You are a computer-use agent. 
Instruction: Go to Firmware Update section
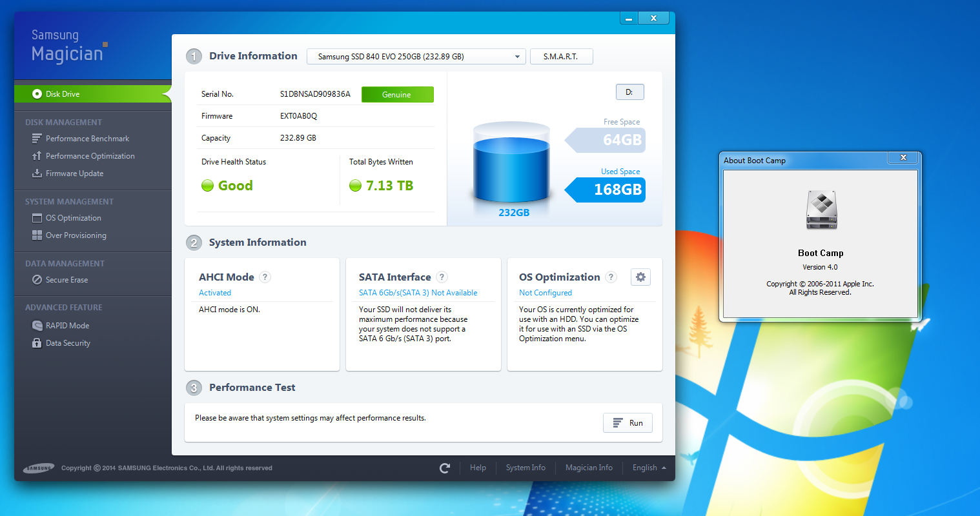coord(74,174)
